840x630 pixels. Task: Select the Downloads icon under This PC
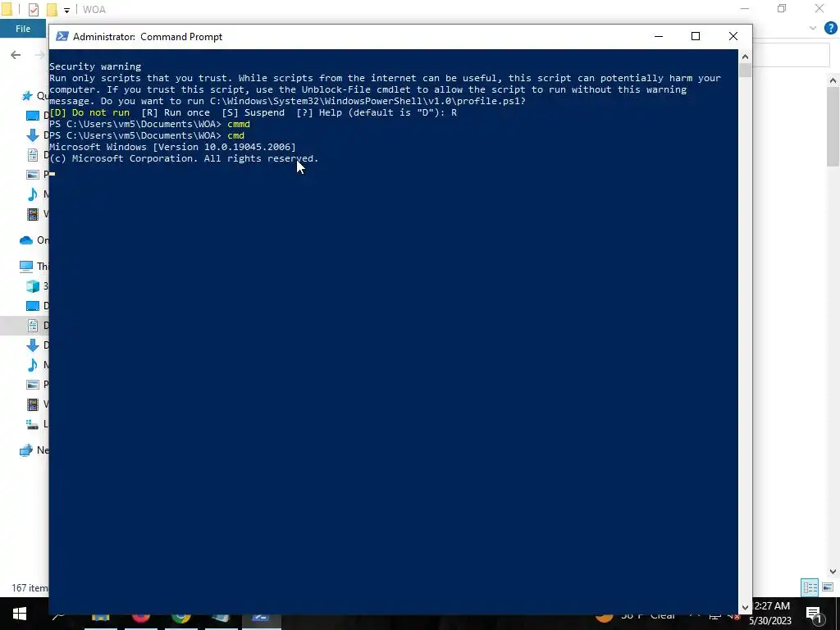(x=33, y=345)
